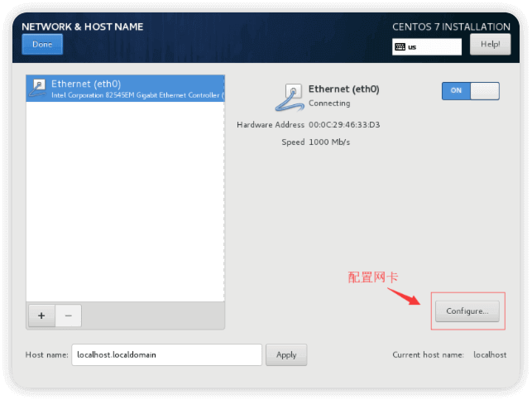Screen dimensions: 532x400
Task: Click the keyboard icon beside us
Action: coord(400,47)
